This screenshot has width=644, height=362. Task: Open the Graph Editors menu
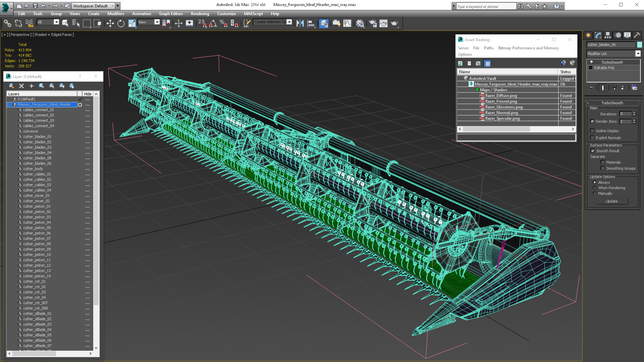[x=171, y=14]
